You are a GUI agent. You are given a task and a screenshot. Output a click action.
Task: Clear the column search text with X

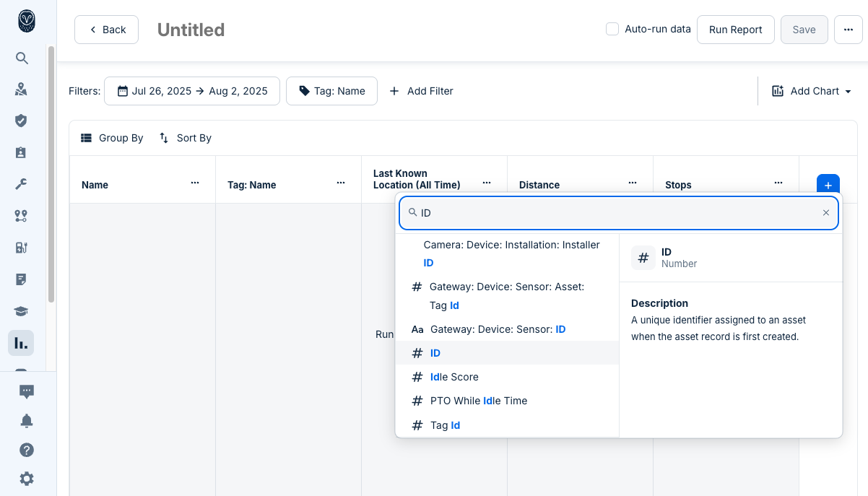tap(826, 213)
